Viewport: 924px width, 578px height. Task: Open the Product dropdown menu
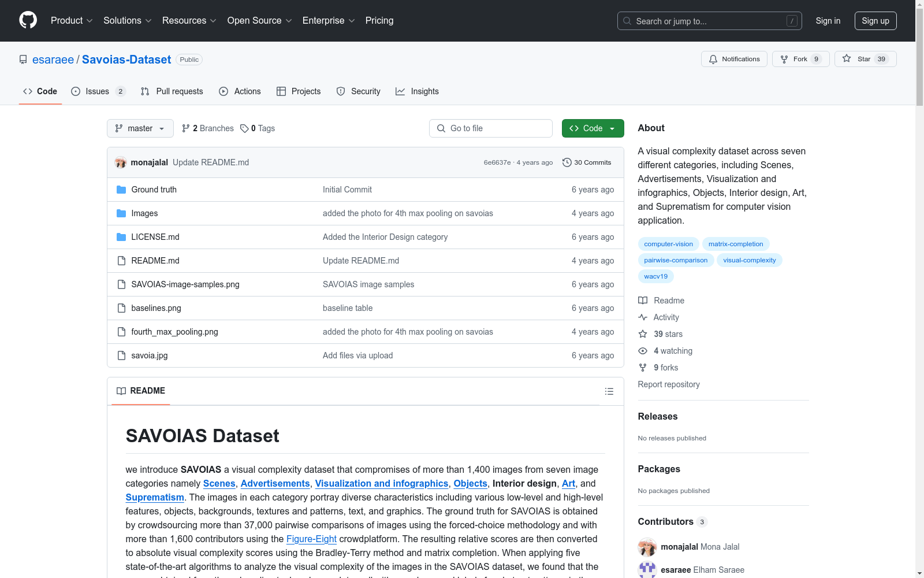pos(72,20)
